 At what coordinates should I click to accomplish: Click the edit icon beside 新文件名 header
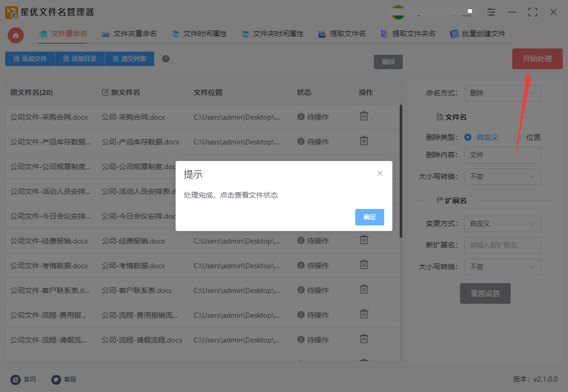[105, 92]
